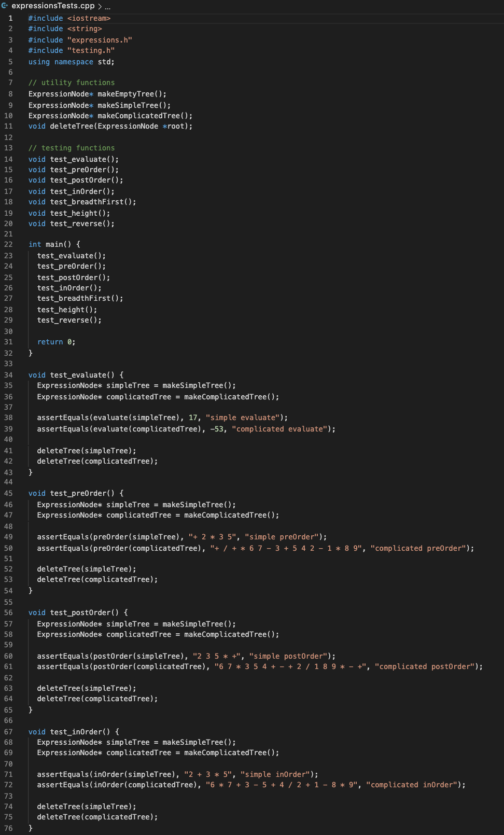The width and height of the screenshot is (504, 835).
Task: Click the "complicated inOrder" string literal
Action: (412, 785)
